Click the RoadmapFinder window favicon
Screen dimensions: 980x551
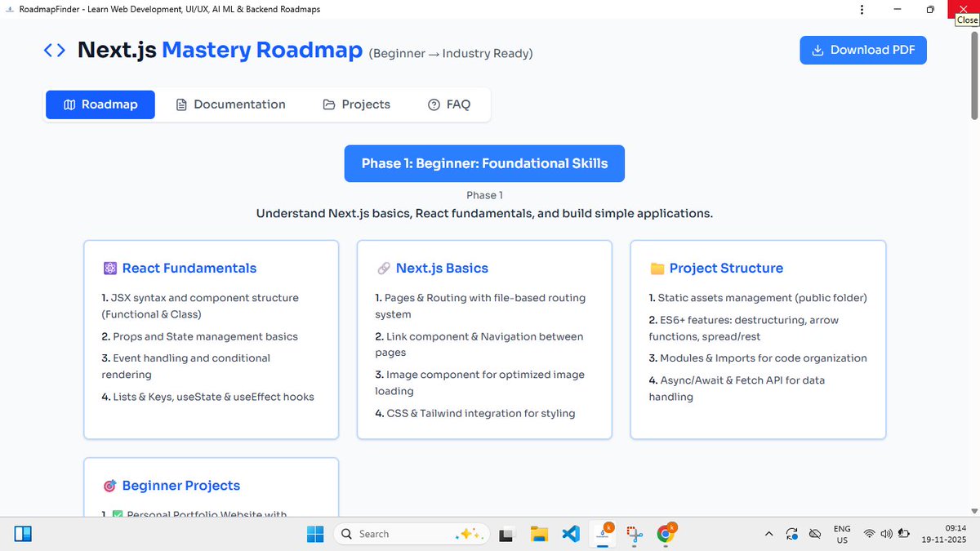pos(9,9)
